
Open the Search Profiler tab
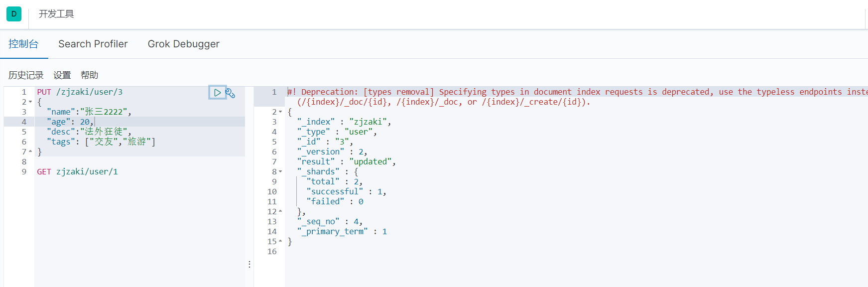coord(93,44)
